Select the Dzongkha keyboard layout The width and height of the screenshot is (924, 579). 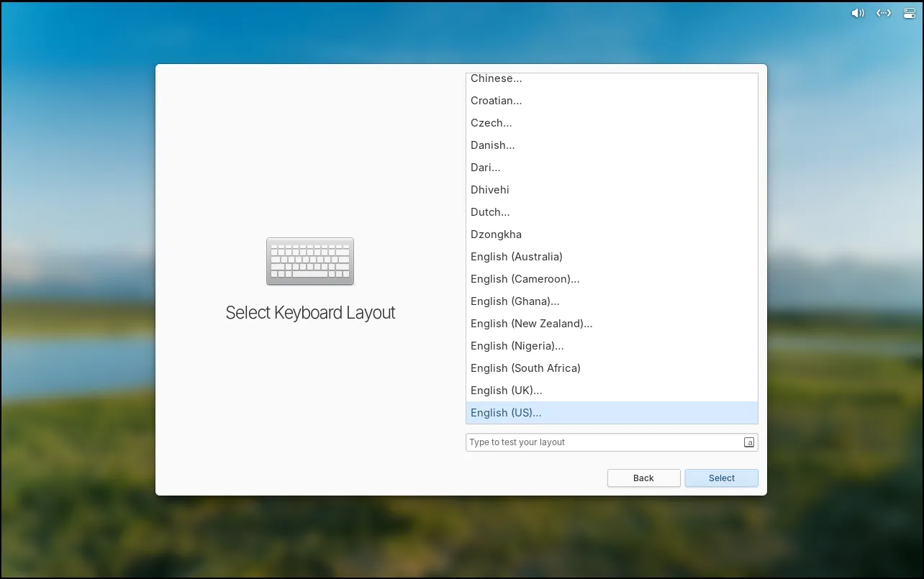click(496, 234)
